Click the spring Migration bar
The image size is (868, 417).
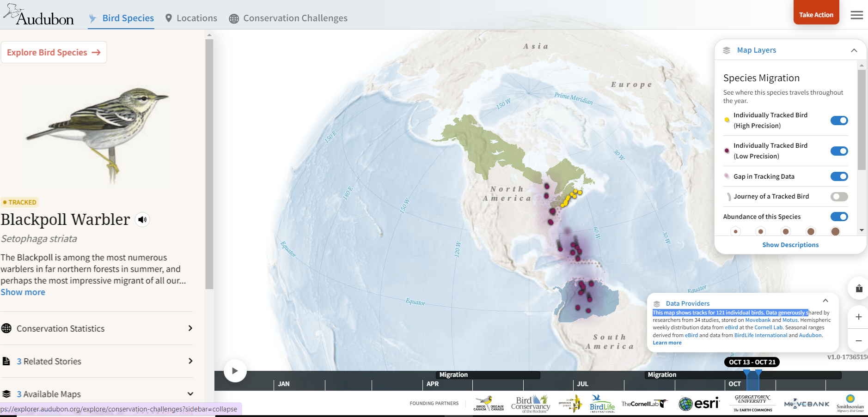pos(488,375)
